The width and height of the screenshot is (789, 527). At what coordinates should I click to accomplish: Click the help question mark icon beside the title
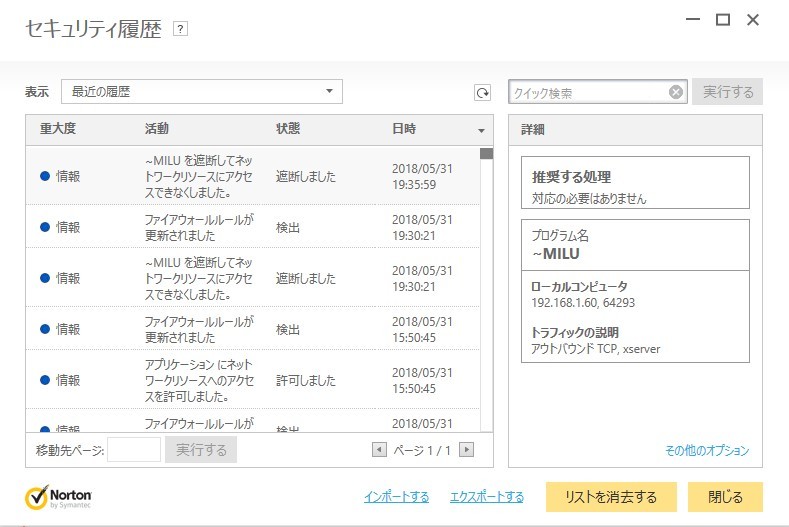(x=180, y=29)
